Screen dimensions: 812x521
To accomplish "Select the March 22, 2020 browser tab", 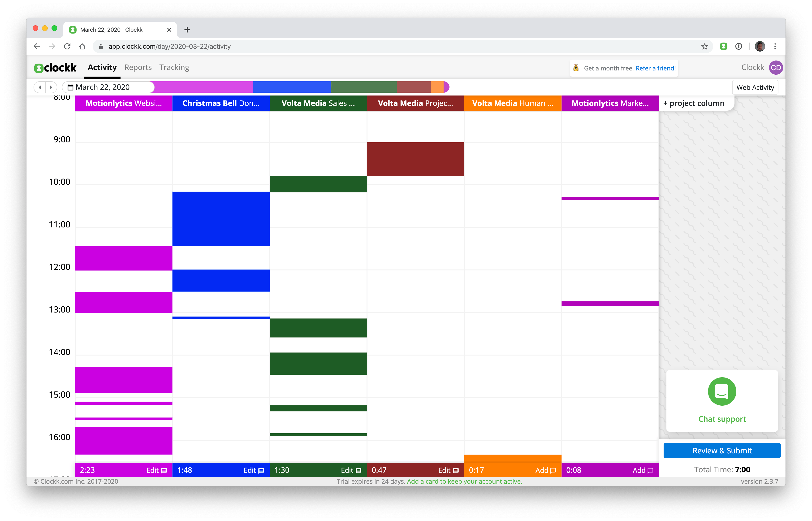I will (120, 30).
